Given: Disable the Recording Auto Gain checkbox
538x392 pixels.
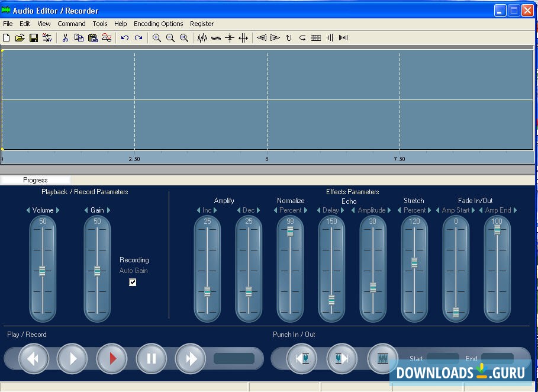Looking at the screenshot, I should [133, 282].
